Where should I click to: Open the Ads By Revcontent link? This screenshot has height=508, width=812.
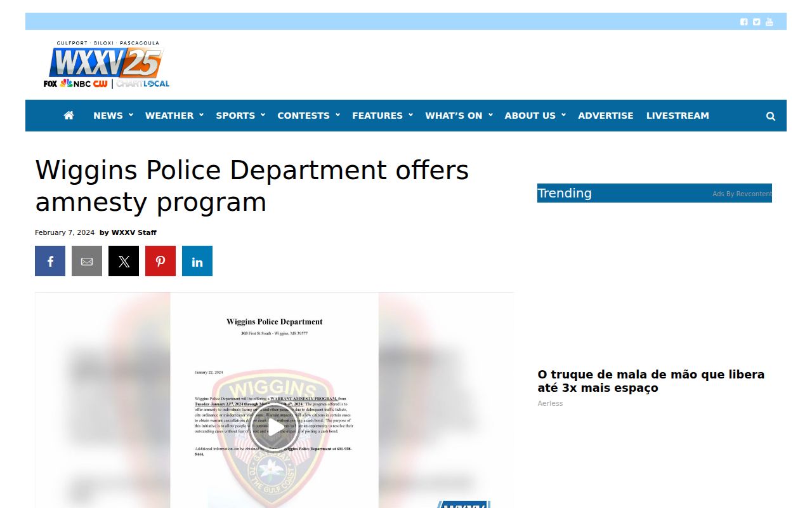pyautogui.click(x=742, y=194)
